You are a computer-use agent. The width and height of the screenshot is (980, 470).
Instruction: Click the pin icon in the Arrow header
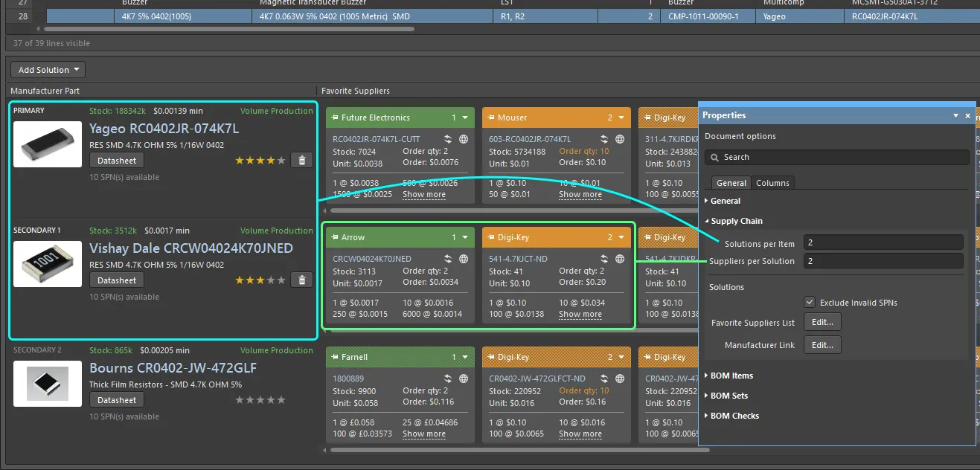click(x=335, y=237)
